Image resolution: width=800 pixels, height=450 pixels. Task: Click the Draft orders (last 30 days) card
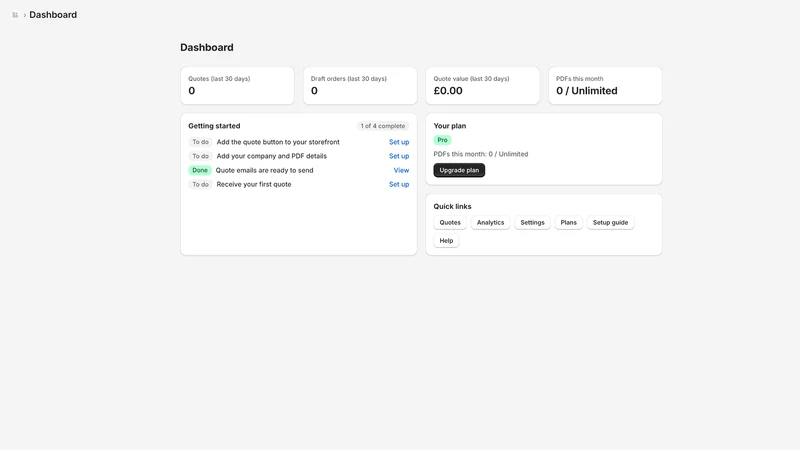[x=360, y=86]
